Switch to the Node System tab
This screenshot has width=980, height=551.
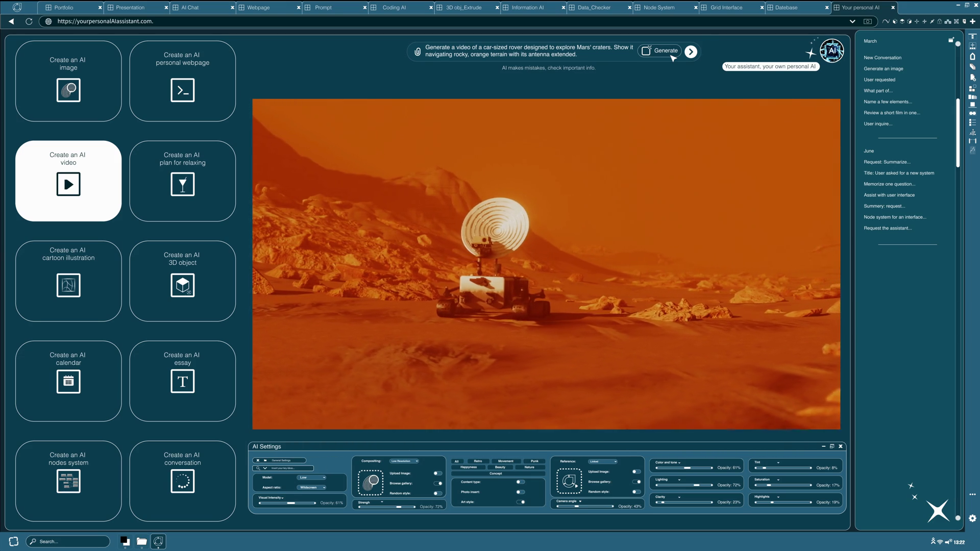click(658, 8)
